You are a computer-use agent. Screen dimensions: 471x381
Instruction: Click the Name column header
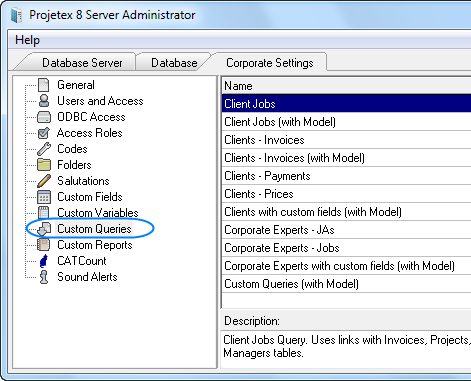coord(346,86)
